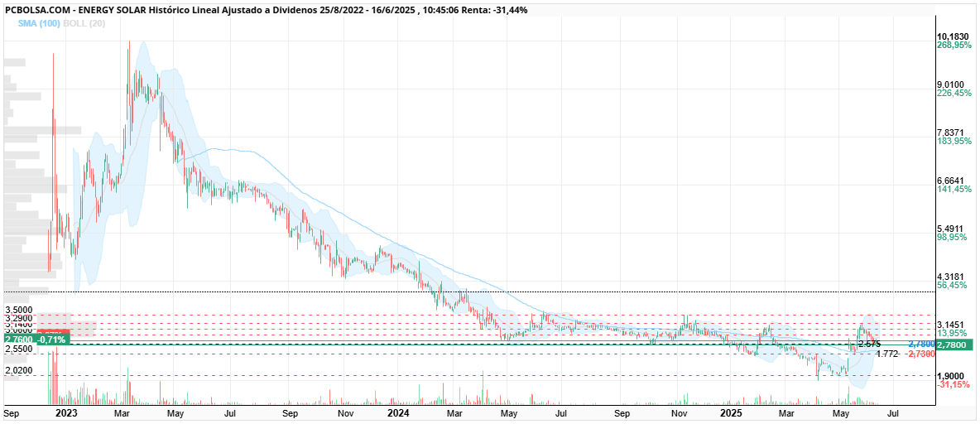This screenshot has width=980, height=424.
Task: Click the red -31,15% percentage label
Action: coord(954,384)
